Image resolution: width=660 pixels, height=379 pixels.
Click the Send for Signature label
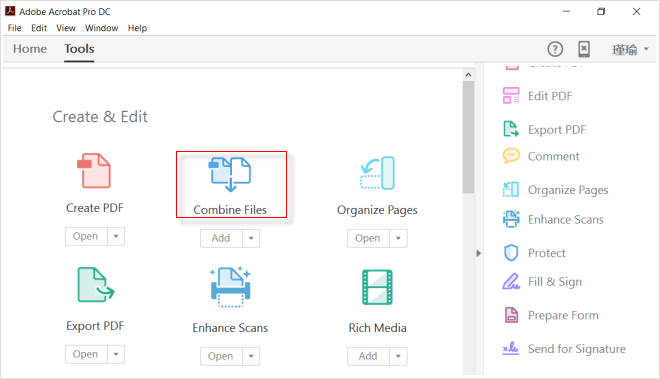(x=577, y=349)
